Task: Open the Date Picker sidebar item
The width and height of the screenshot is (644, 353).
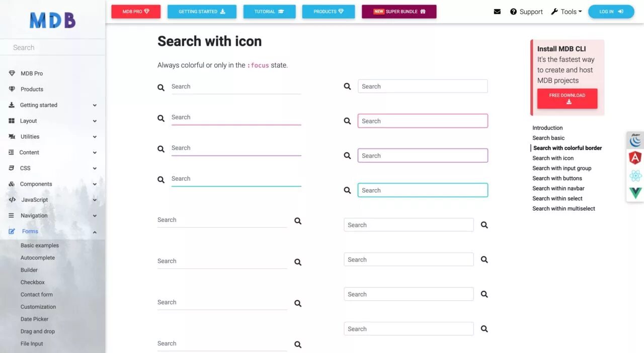Action: [35, 319]
